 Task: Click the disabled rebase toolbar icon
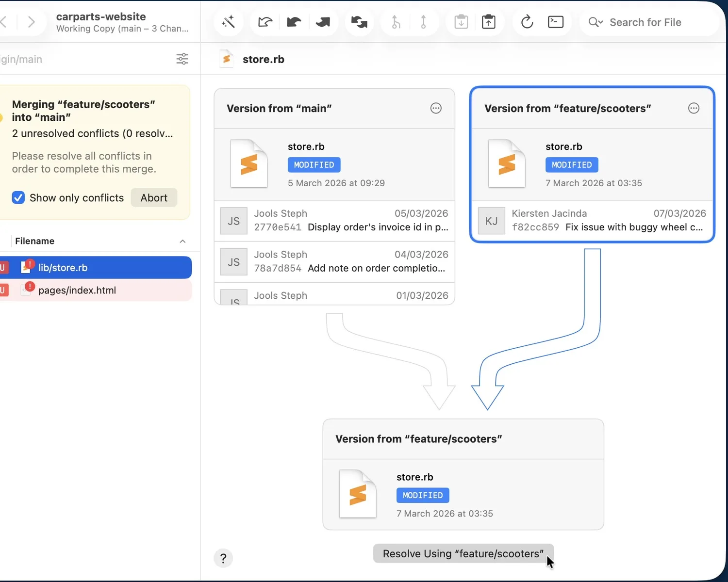point(423,22)
